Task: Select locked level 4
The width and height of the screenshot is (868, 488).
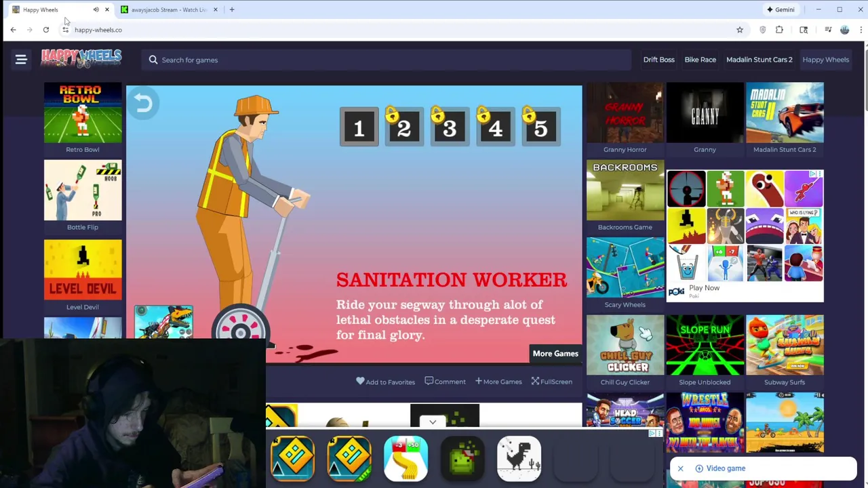Action: [495, 127]
